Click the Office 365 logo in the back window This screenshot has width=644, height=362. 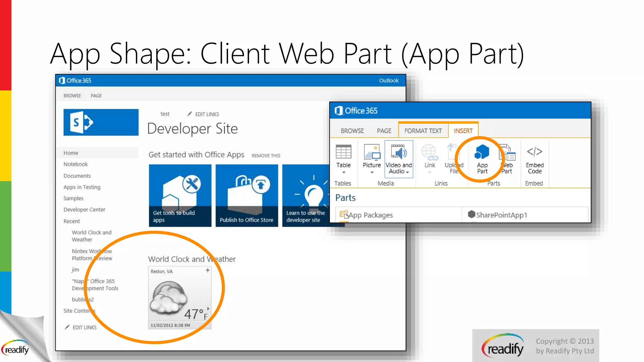point(75,80)
